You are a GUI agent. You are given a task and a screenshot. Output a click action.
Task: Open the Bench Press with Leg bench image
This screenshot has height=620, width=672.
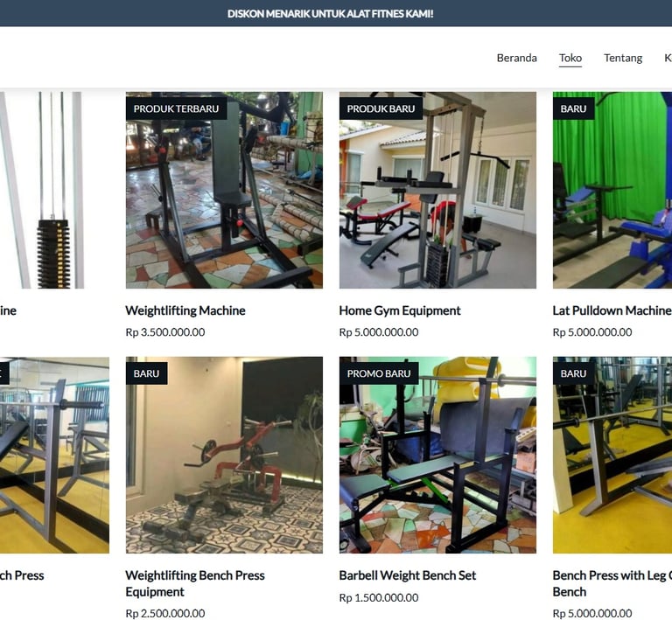point(612,455)
